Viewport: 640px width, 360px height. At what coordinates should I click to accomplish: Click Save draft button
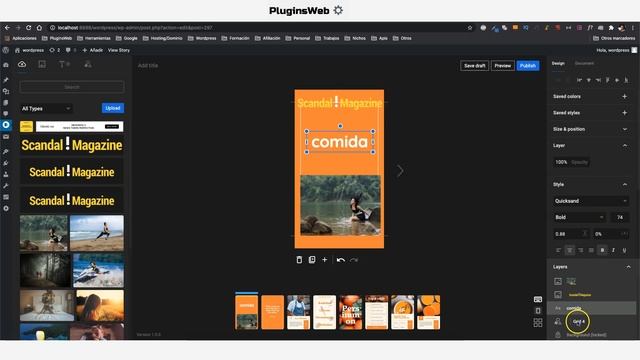(474, 66)
